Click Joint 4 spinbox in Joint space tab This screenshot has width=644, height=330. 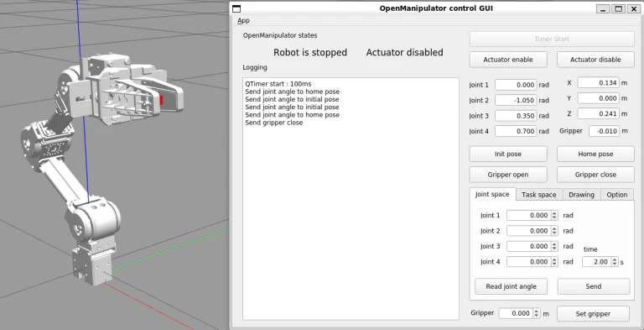532,262
